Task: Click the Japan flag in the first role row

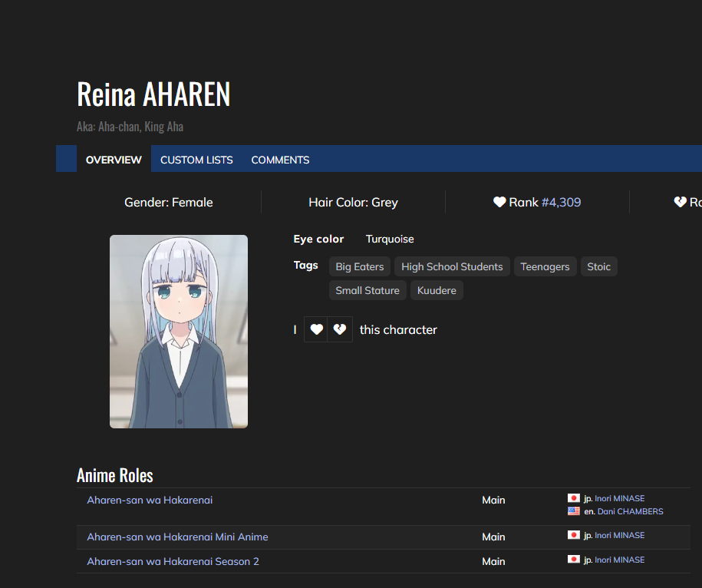Action: coord(573,498)
